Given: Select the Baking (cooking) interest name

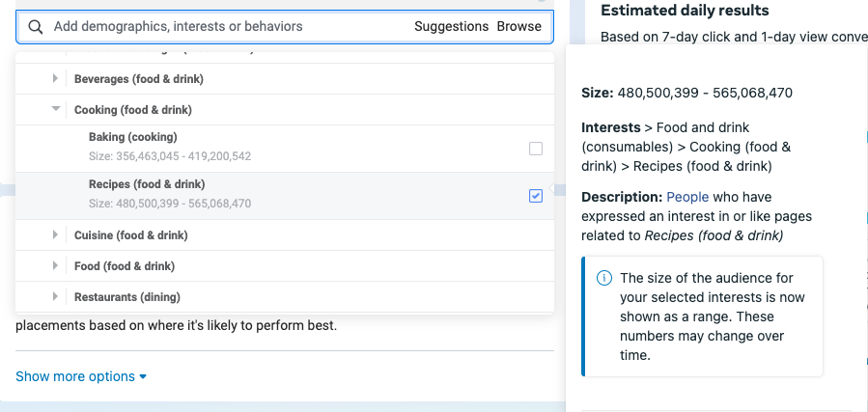Looking at the screenshot, I should coord(132,137).
